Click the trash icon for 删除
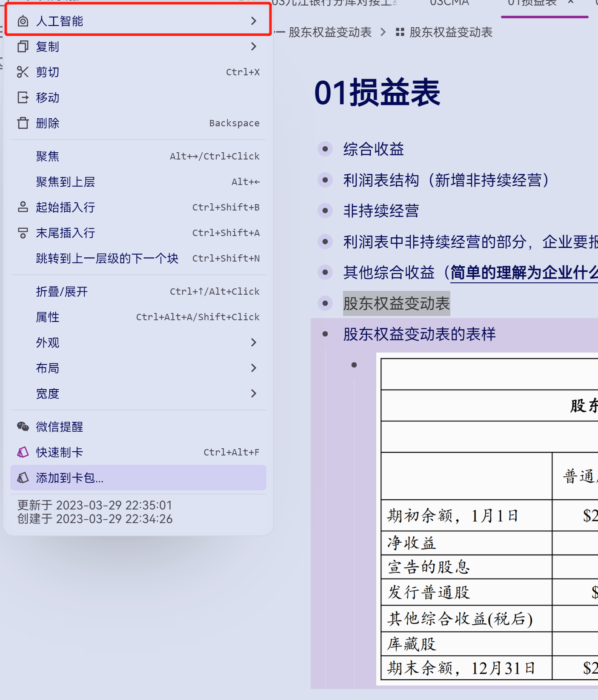The width and height of the screenshot is (598, 700). point(23,123)
